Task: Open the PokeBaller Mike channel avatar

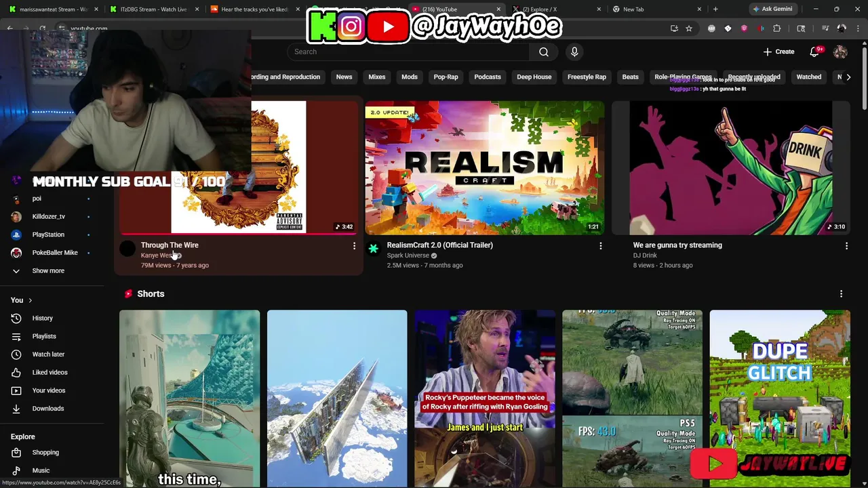Action: (16, 253)
